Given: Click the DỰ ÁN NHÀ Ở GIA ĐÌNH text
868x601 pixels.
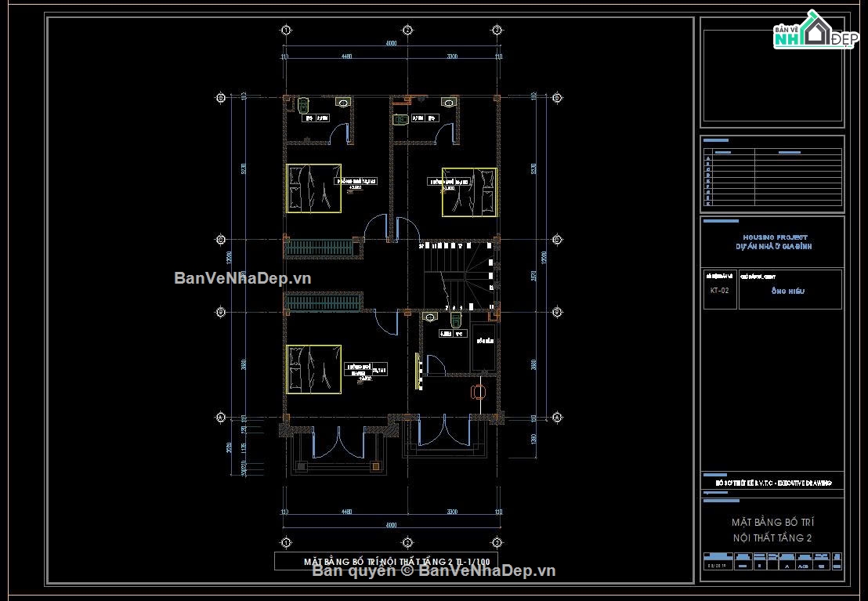Looking at the screenshot, I should (774, 247).
